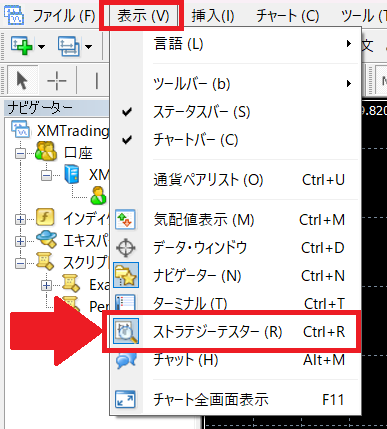
Task: Click the Terminal icon in menu
Action: coord(125,302)
